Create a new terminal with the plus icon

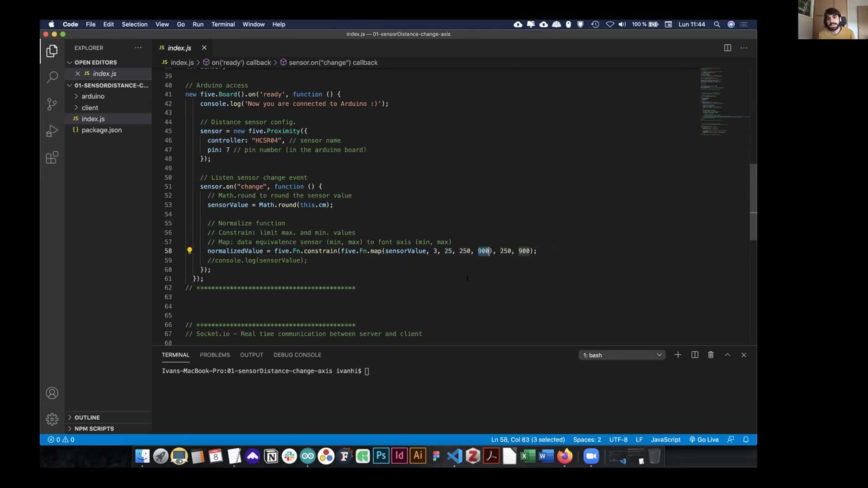click(x=678, y=355)
